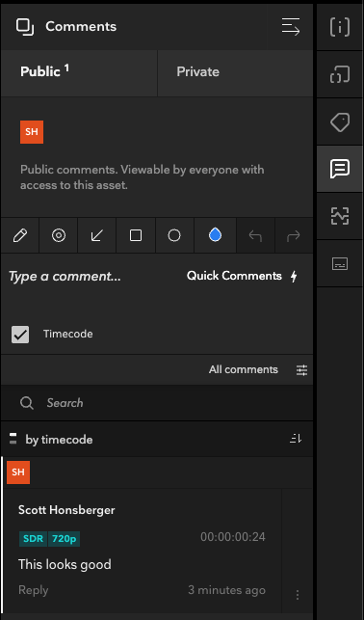Toggle comment sort order icon
364x620 pixels.
click(296, 439)
